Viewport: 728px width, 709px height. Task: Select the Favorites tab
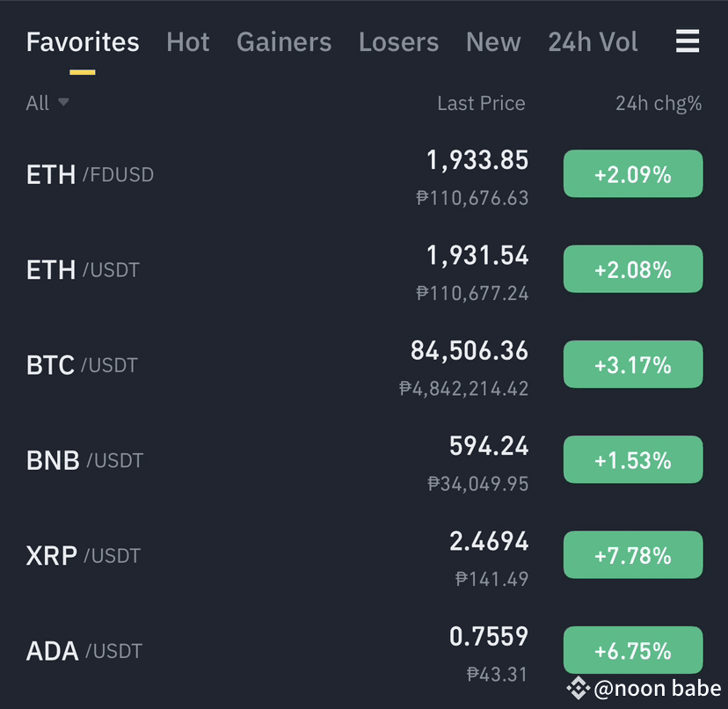pos(83,42)
